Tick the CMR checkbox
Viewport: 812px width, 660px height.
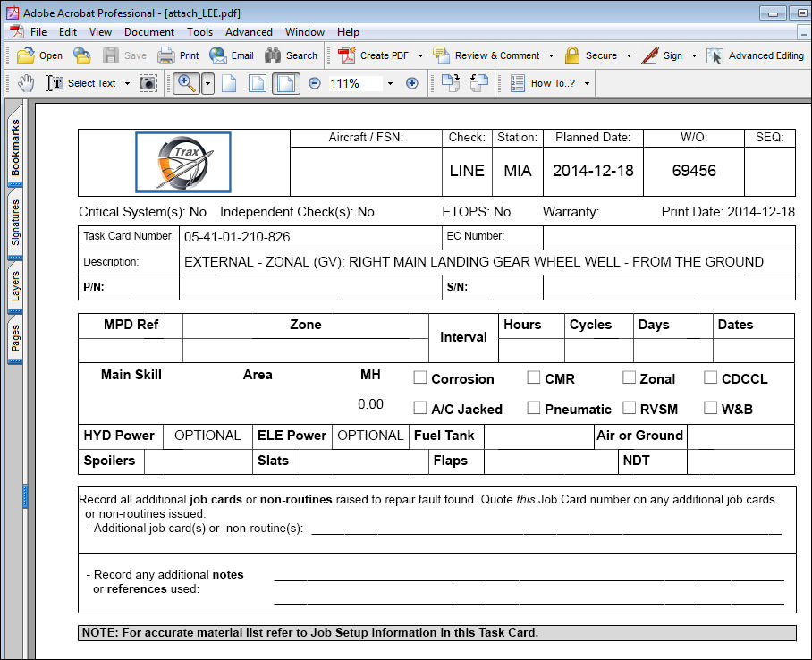pyautogui.click(x=533, y=377)
